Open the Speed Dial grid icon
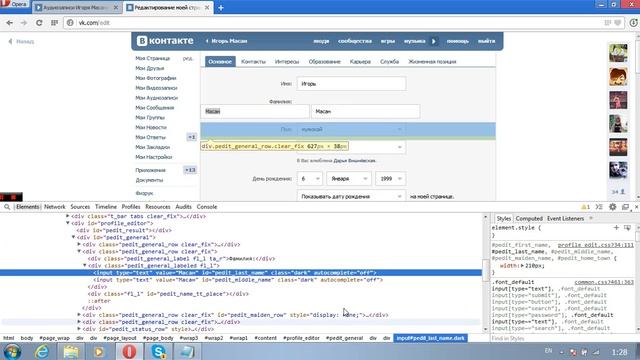The height and width of the screenshot is (360, 640). pyautogui.click(x=54, y=23)
